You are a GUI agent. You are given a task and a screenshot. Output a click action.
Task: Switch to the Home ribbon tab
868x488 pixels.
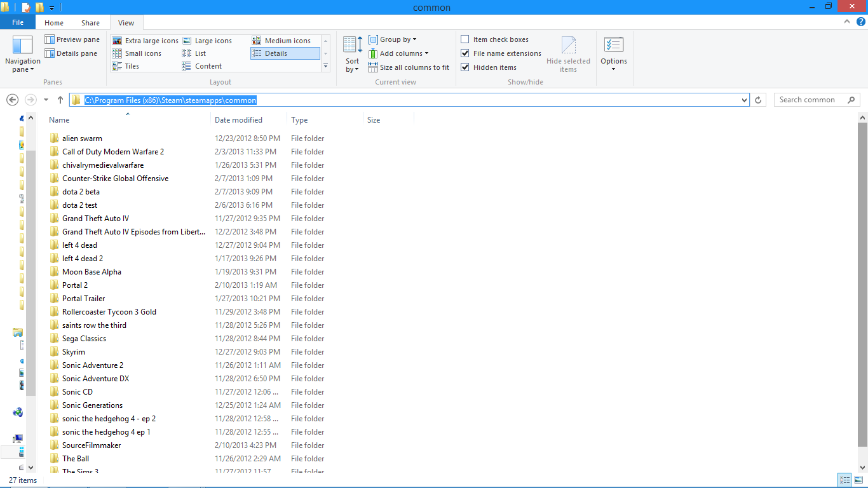coord(54,23)
